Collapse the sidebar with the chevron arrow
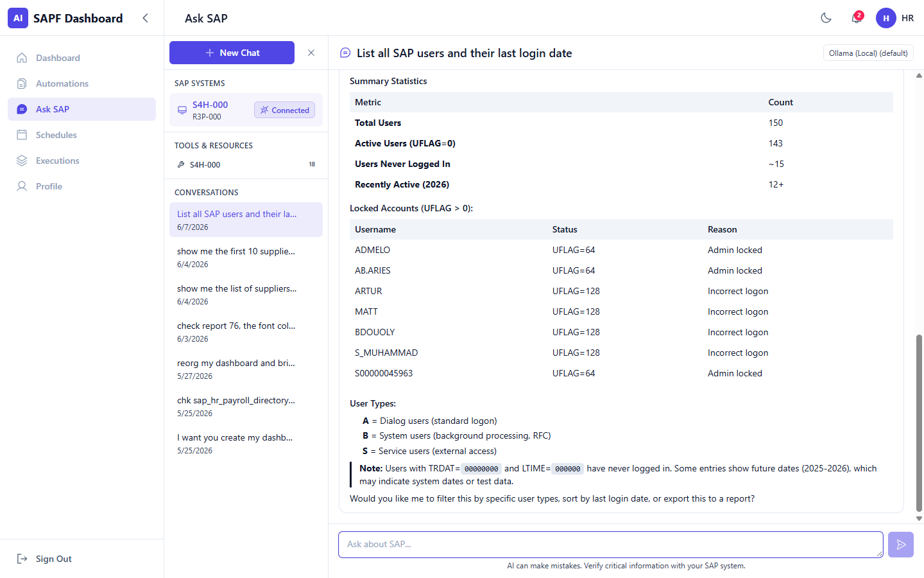This screenshot has width=924, height=578. tap(145, 18)
